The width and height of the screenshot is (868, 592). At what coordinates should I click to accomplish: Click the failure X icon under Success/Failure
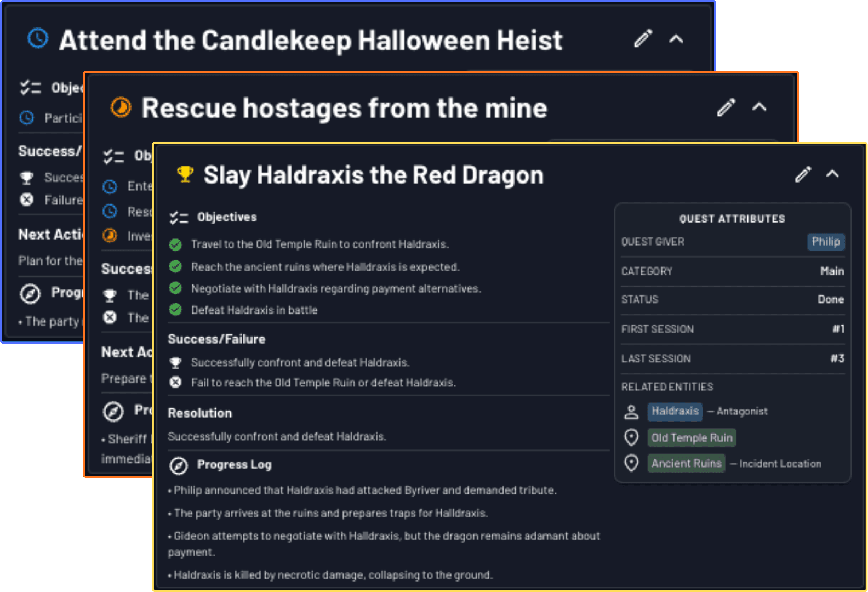coord(175,382)
